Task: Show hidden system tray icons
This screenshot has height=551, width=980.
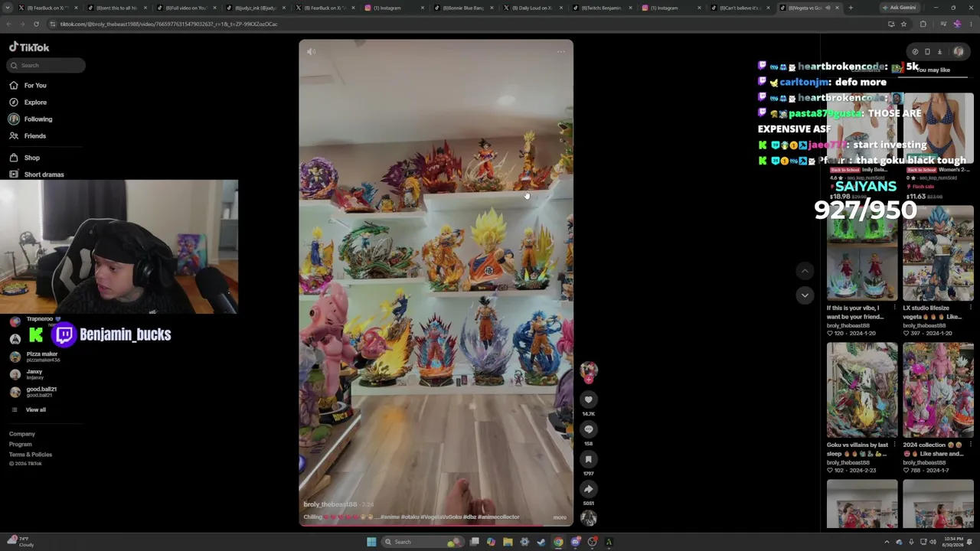Action: click(887, 542)
